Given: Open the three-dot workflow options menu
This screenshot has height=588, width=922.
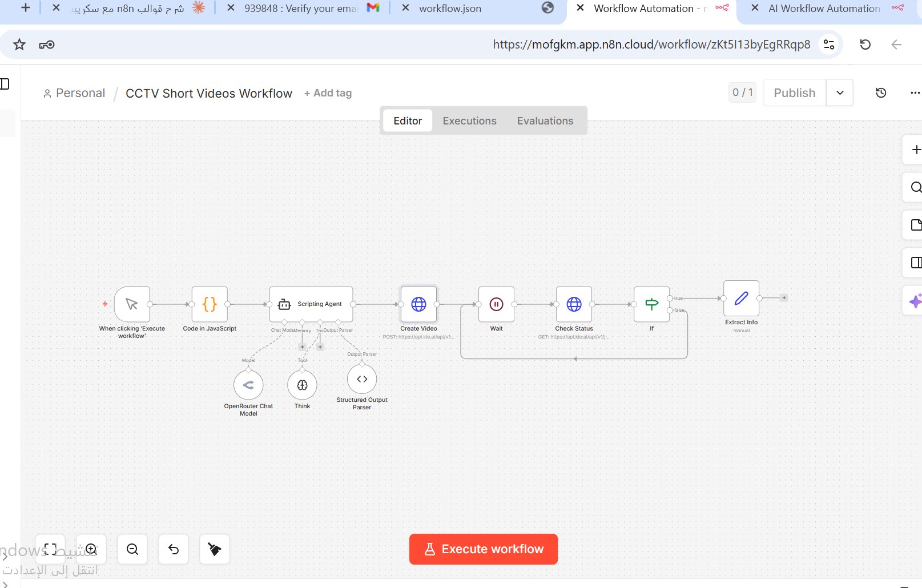Looking at the screenshot, I should (915, 92).
